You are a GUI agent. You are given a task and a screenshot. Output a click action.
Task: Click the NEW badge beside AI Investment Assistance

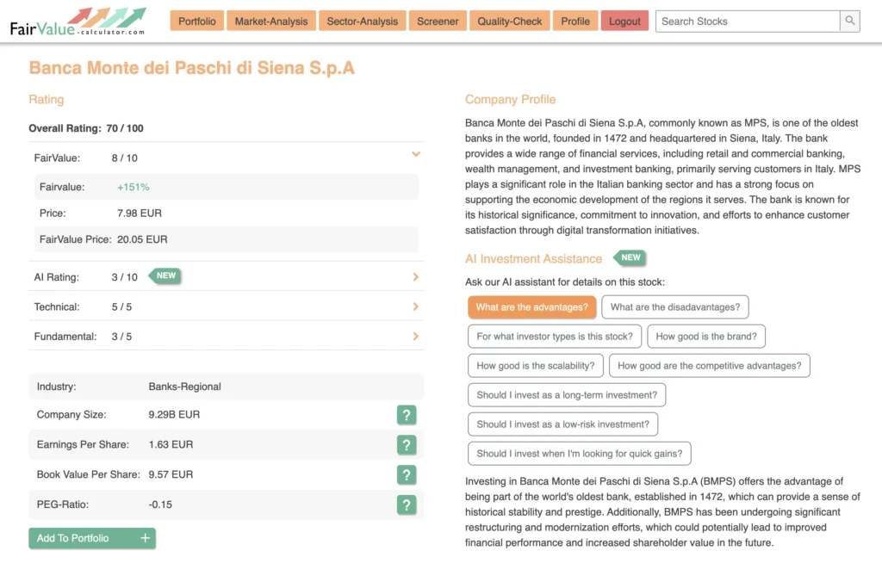point(630,257)
